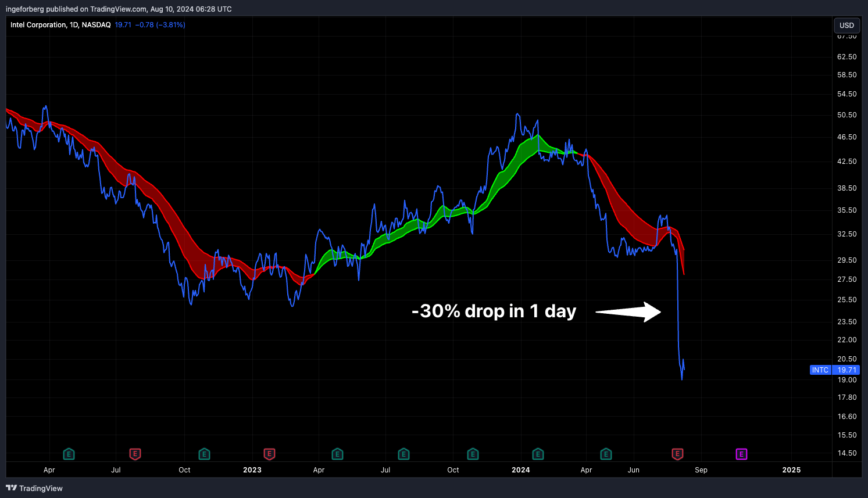Click the TradingView wordmark text at bottom
The image size is (868, 498).
pos(41,488)
